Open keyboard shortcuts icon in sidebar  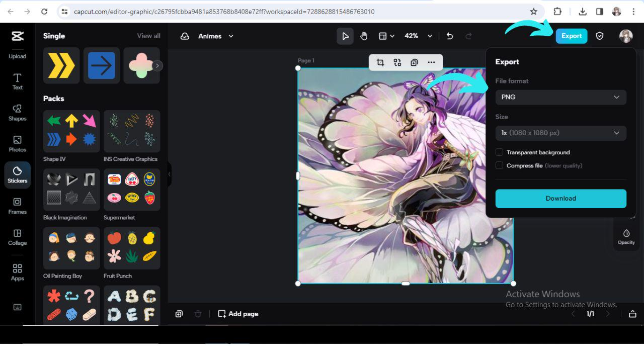[17, 307]
